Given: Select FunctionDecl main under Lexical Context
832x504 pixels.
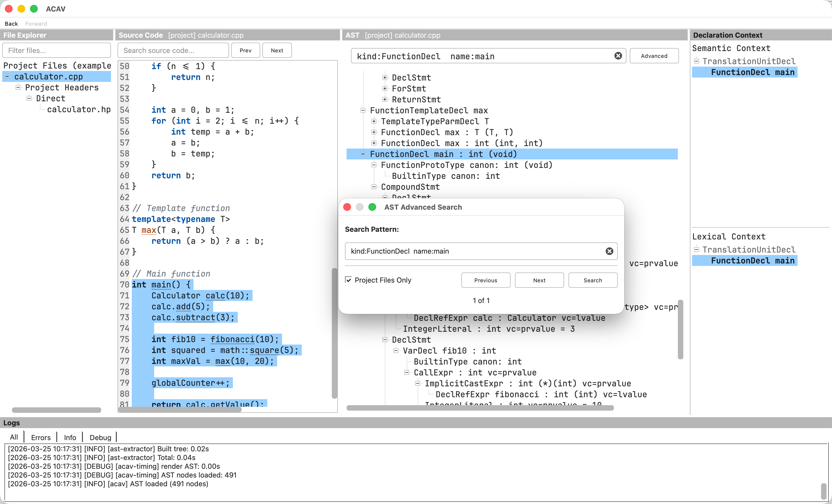Looking at the screenshot, I should [x=752, y=260].
